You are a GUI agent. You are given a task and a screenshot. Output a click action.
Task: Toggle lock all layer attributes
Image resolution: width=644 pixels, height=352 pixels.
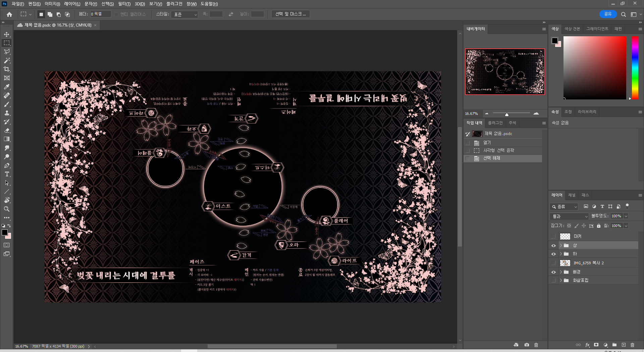(599, 226)
